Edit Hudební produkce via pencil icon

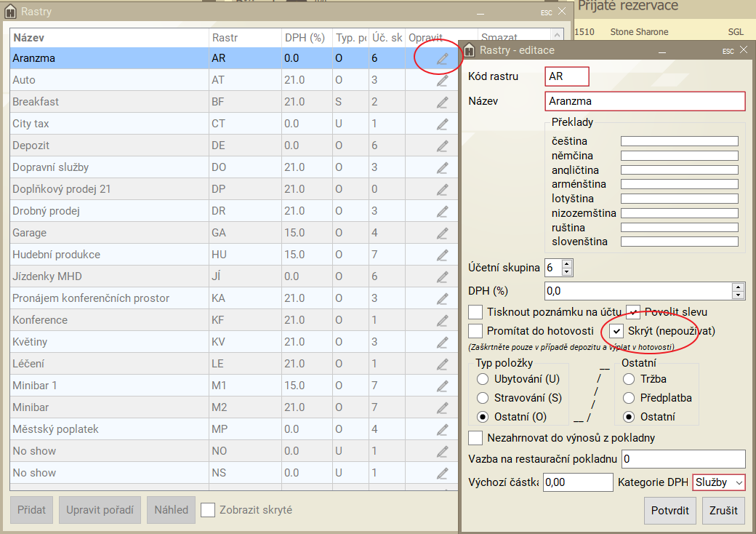point(442,255)
